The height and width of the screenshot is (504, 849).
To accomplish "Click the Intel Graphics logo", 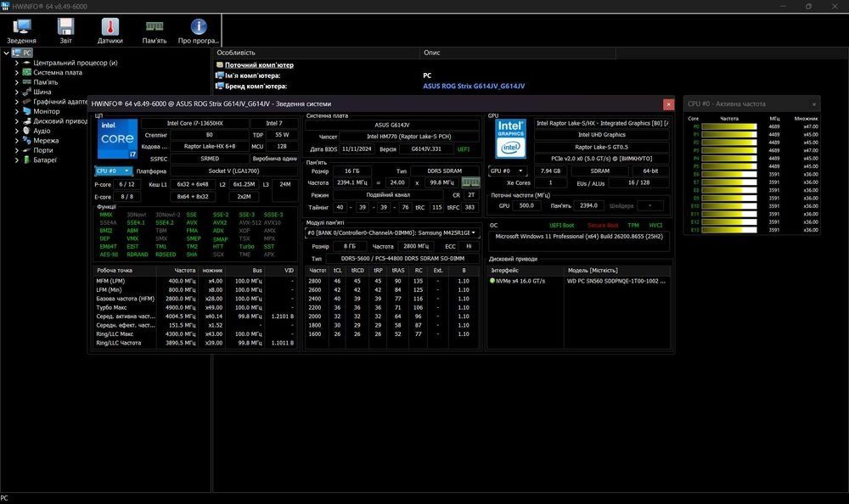I will point(510,138).
